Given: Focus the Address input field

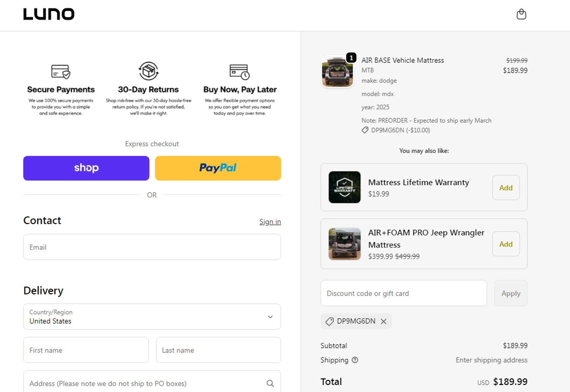Looking at the screenshot, I should coord(152,382).
